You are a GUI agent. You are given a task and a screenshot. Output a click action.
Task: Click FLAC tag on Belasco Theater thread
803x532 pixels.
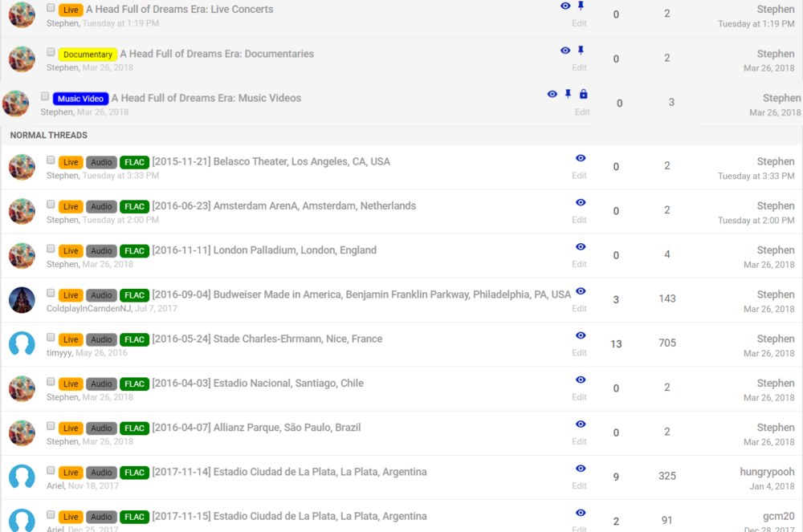[x=134, y=162]
